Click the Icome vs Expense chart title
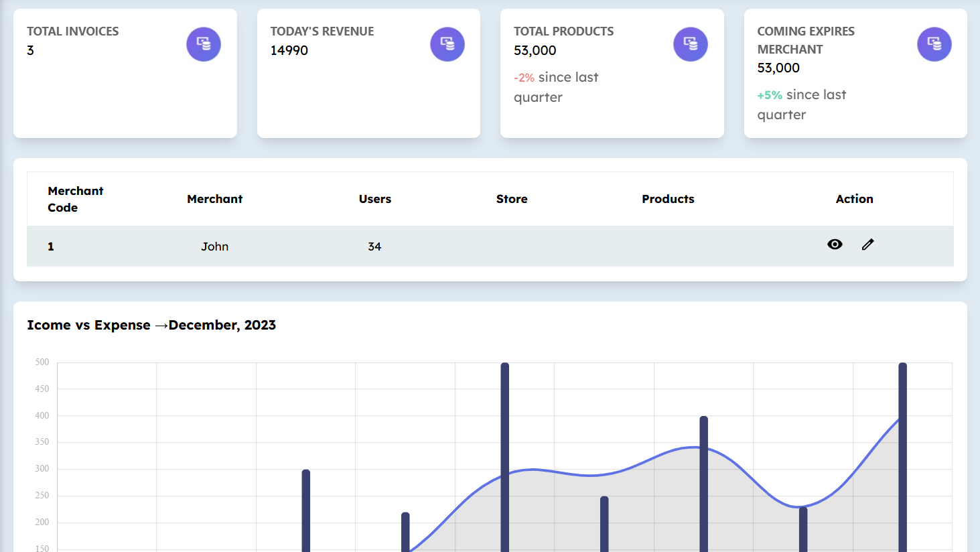The width and height of the screenshot is (980, 552). click(151, 325)
